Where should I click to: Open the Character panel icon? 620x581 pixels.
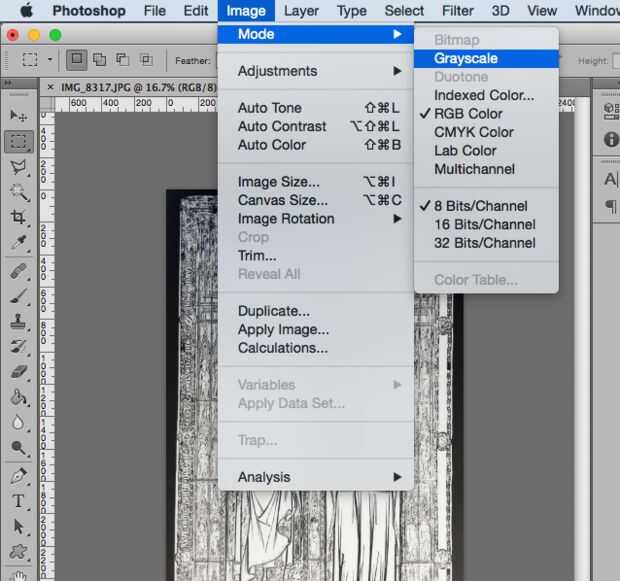611,179
